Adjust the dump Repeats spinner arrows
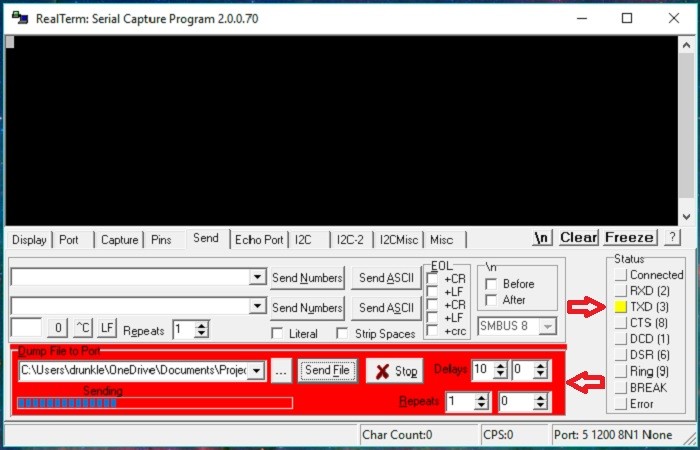 [481, 402]
